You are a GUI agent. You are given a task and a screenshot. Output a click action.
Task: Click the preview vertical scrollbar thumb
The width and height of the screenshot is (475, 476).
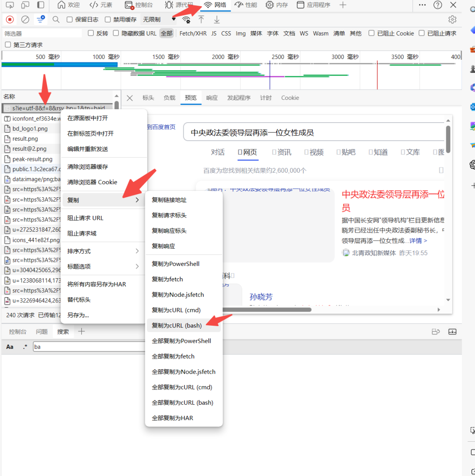[448, 139]
